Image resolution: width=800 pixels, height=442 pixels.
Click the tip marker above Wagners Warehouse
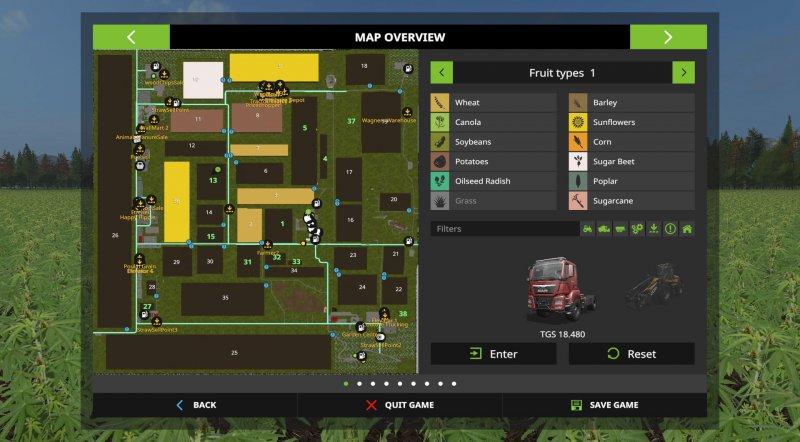(x=407, y=112)
